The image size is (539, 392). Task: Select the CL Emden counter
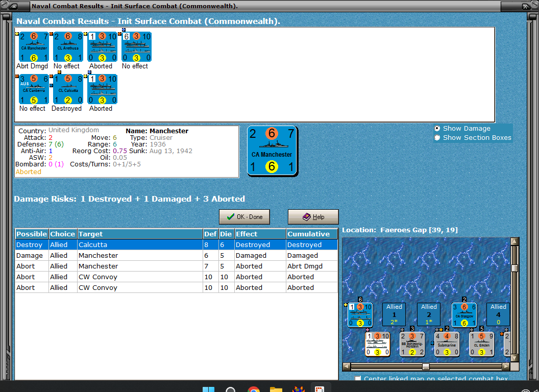[482, 344]
